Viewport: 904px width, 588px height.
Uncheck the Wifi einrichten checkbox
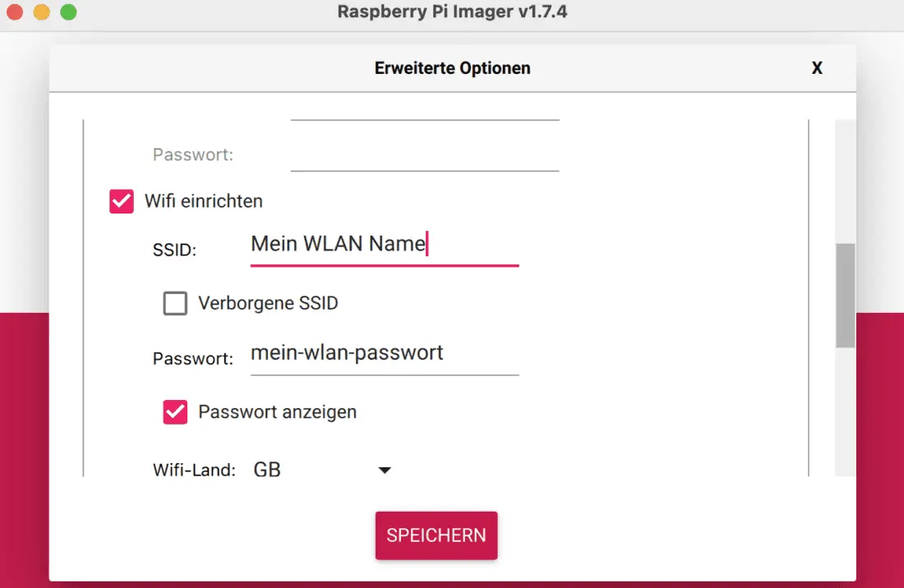[122, 201]
